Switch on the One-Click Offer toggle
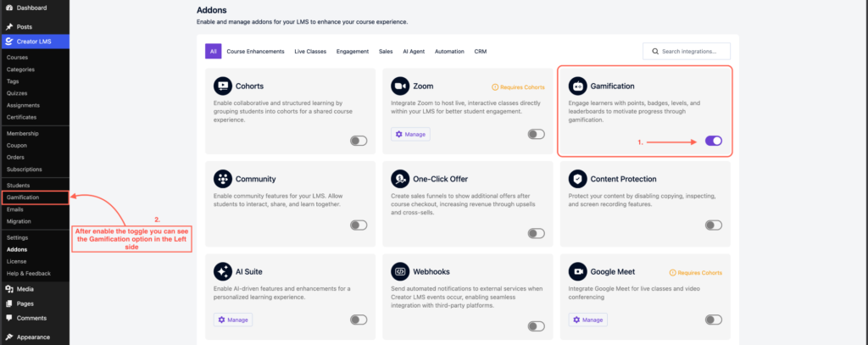This screenshot has width=868, height=345. click(536, 233)
